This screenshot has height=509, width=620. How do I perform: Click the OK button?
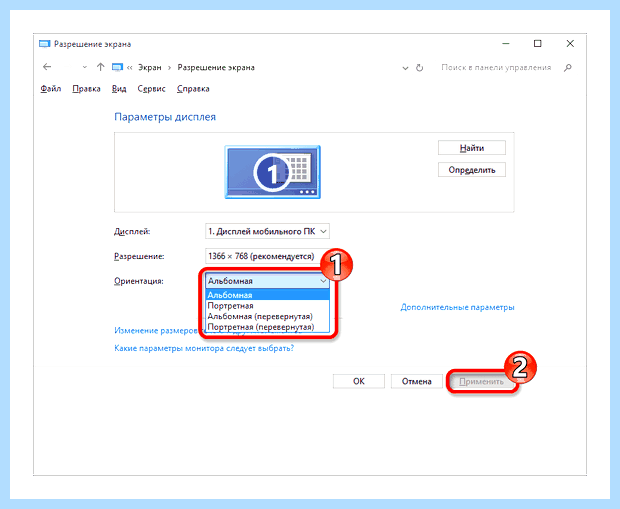pyautogui.click(x=359, y=381)
